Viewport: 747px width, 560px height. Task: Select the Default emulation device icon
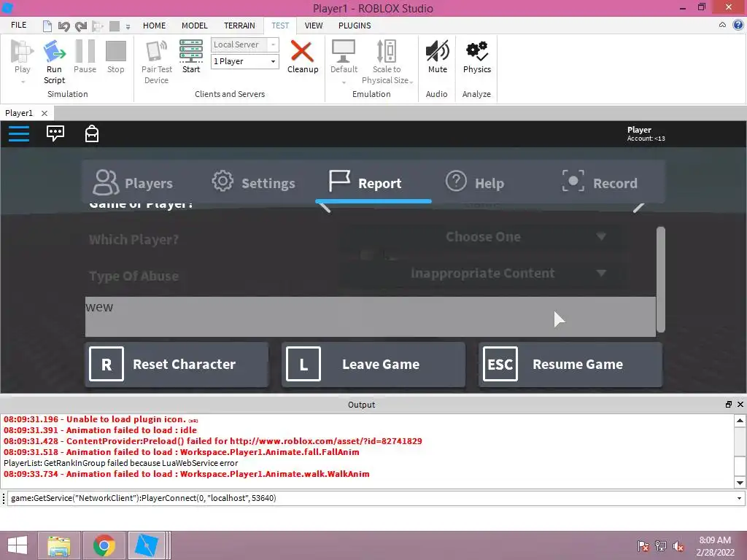tap(344, 52)
